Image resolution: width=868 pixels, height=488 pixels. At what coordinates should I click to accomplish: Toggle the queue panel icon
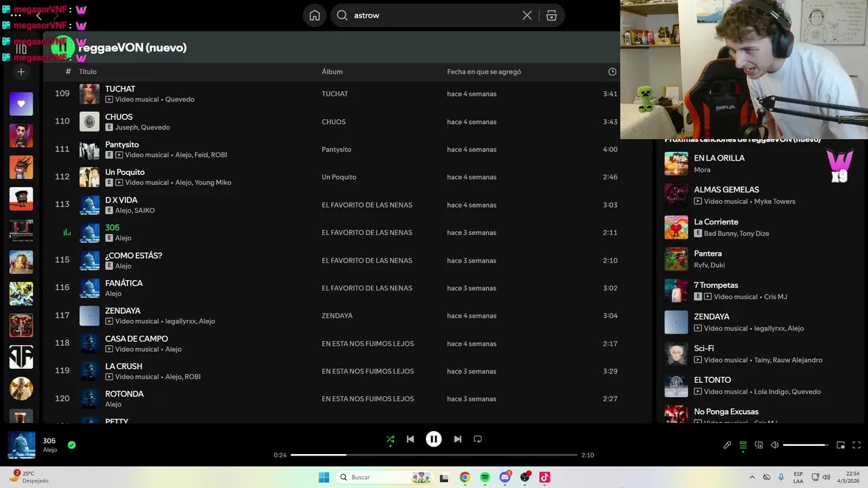743,445
